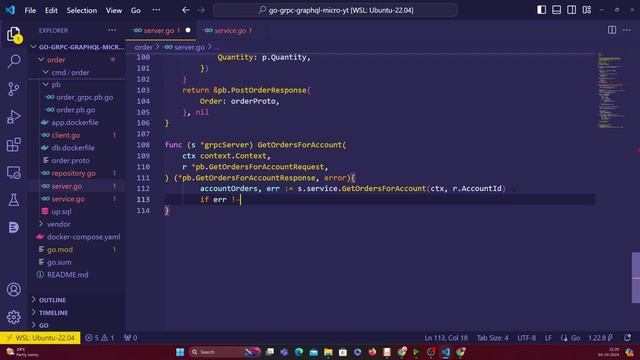Open the Manage gear menu
The image size is (640, 360).
click(13, 317)
